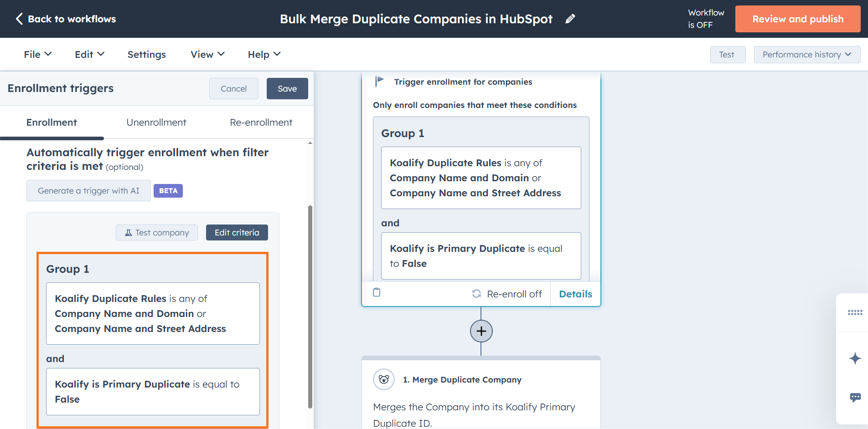Open the Copilot AI sparkle icon on right edge
The image size is (868, 429).
coord(855,359)
